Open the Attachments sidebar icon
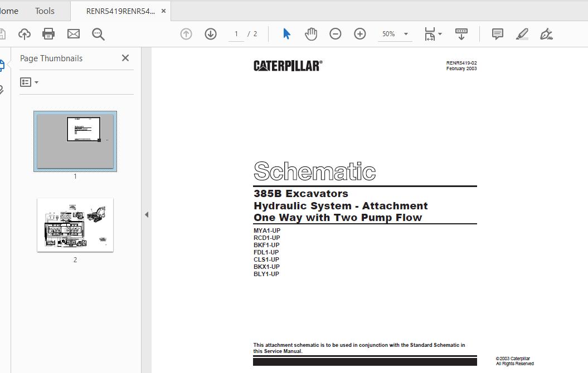Viewport: 588px width, 373px height. tap(2, 90)
